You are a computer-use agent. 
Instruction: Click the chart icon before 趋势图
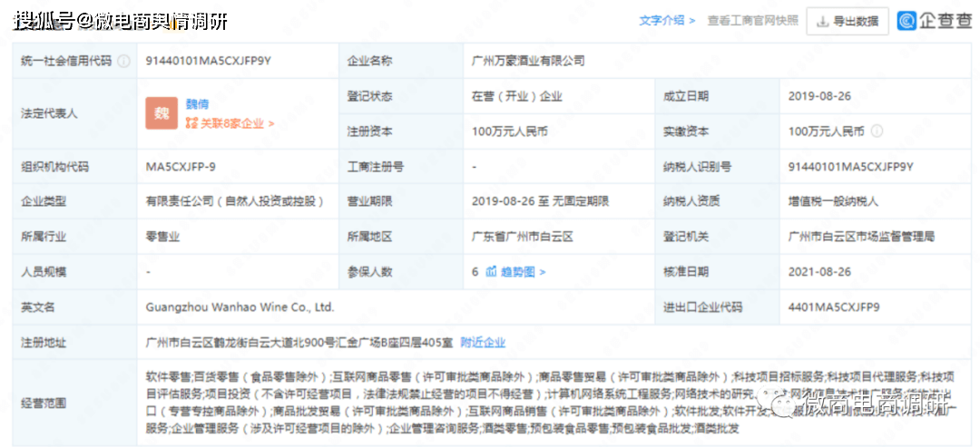(491, 271)
